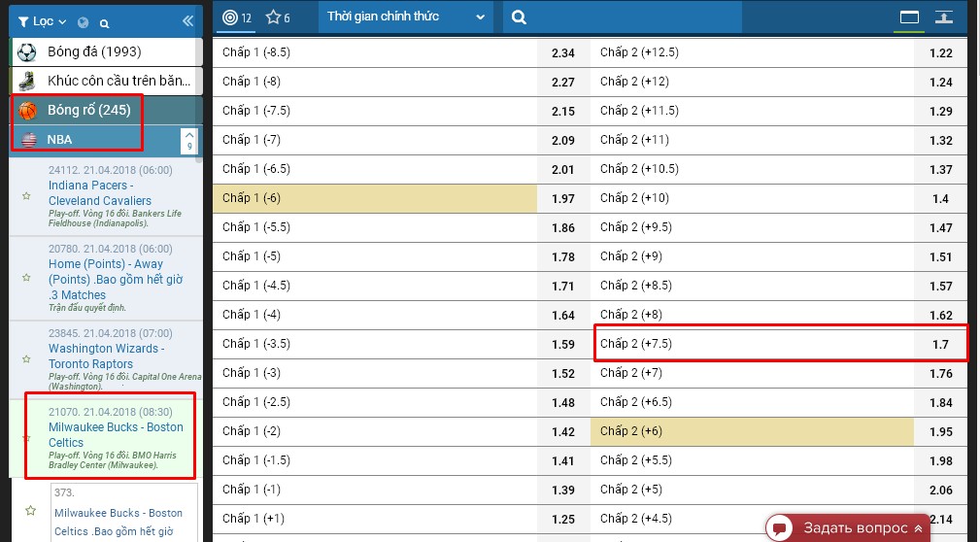Click odds 1.29 for Chấp 2 (+11.5)
Image resolution: width=980 pixels, height=542 pixels.
(940, 112)
